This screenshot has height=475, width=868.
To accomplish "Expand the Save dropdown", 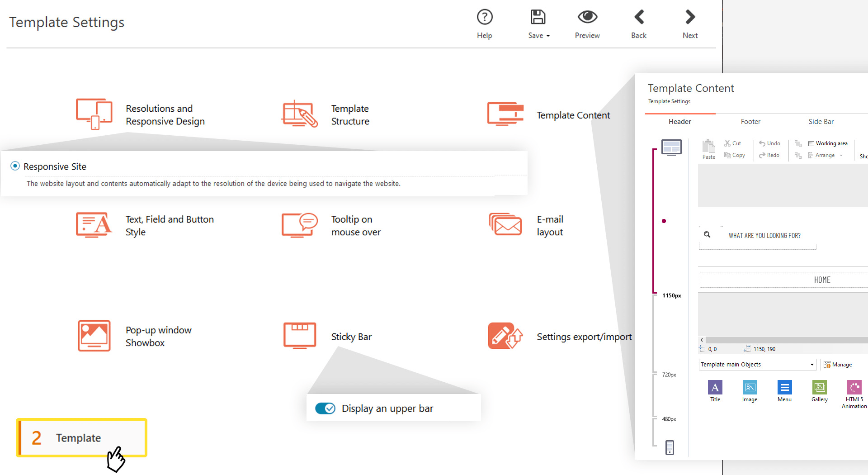I will [548, 35].
